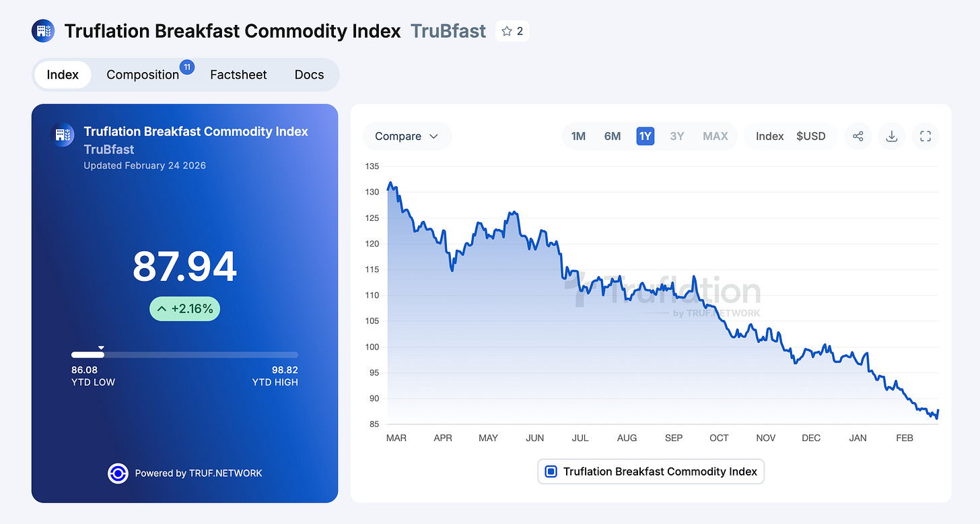Click the star favorite icon beside TruBfast
The width and height of the screenshot is (980, 524).
[x=507, y=31]
